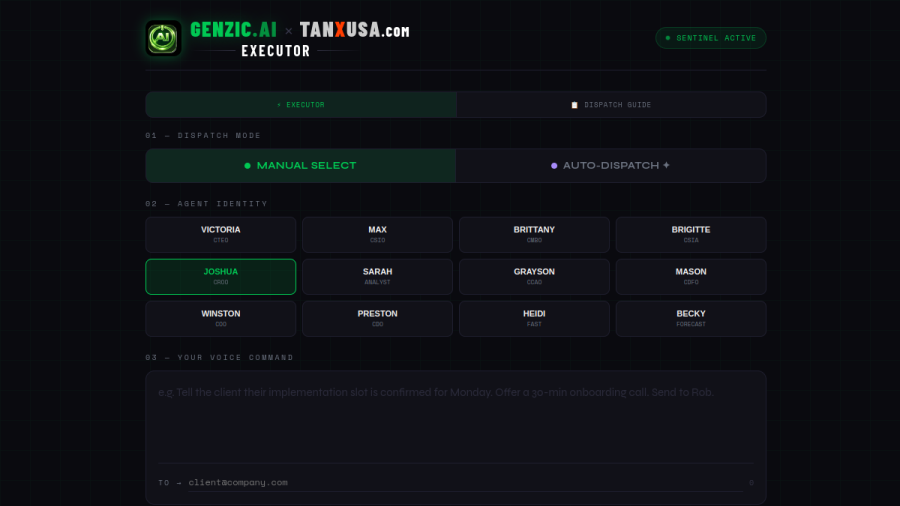Select the Mason agent card
The height and width of the screenshot is (506, 900).
click(691, 277)
